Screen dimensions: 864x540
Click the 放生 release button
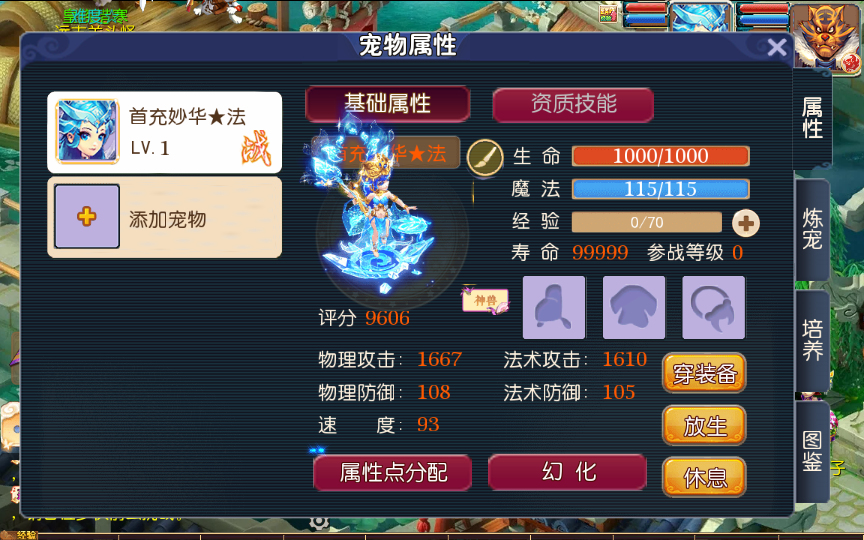704,425
